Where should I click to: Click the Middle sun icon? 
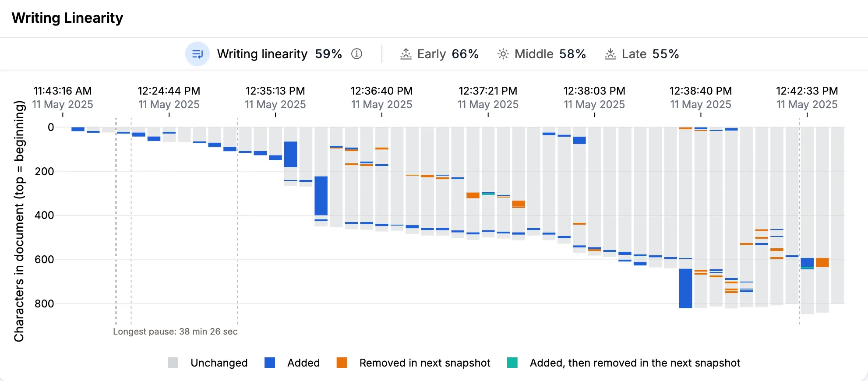pos(503,54)
